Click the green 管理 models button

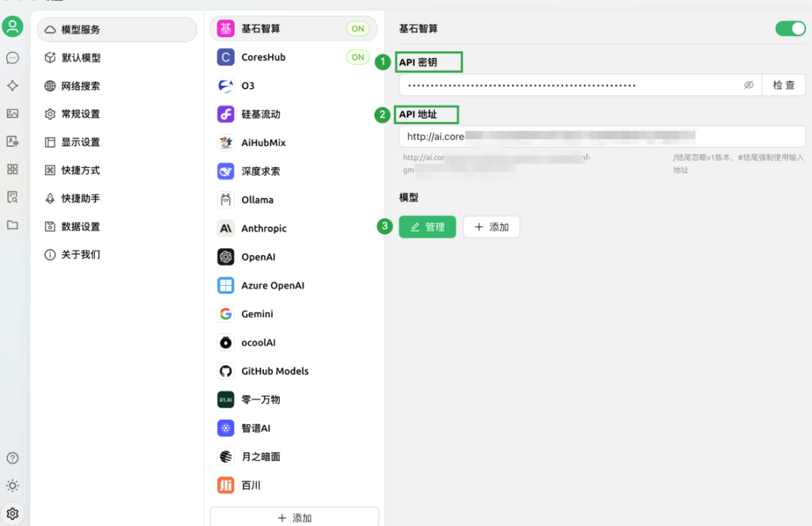[427, 227]
